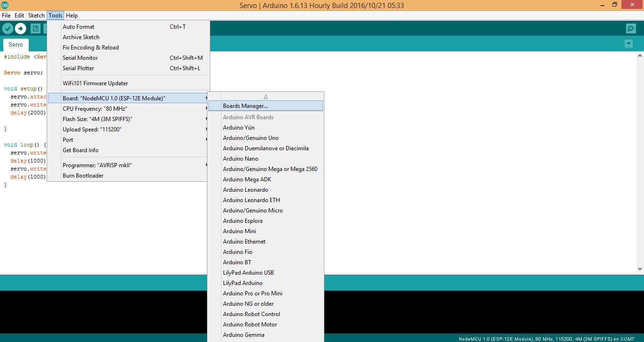The image size is (644, 342).
Task: Pick Arduino Fio from board list
Action: (265, 252)
